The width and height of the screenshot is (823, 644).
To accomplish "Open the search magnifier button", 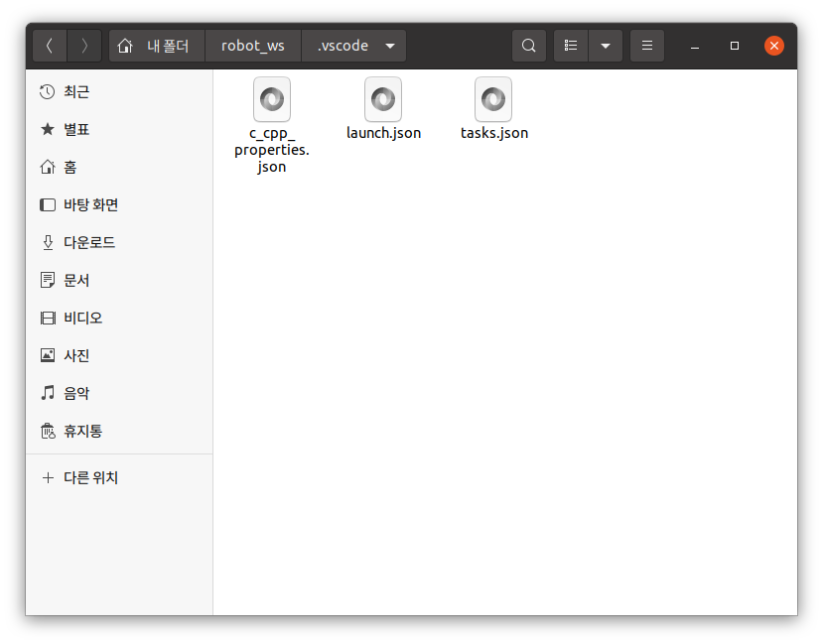I will [x=529, y=47].
